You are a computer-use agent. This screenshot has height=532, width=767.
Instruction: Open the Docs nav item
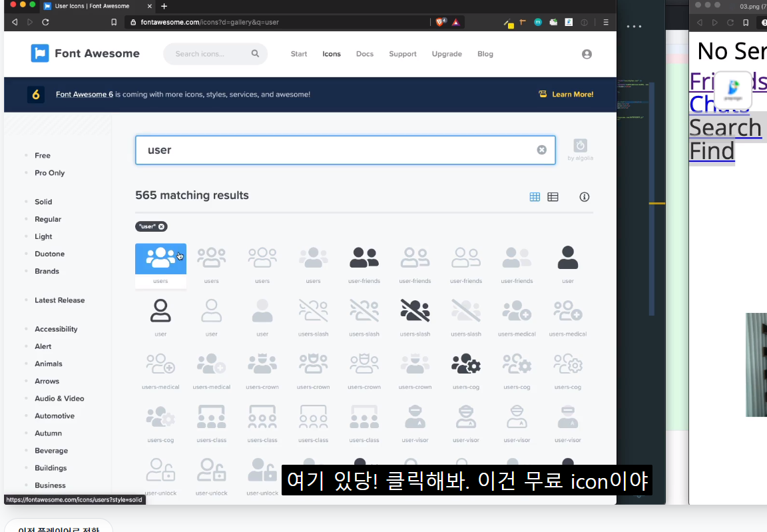pyautogui.click(x=365, y=54)
